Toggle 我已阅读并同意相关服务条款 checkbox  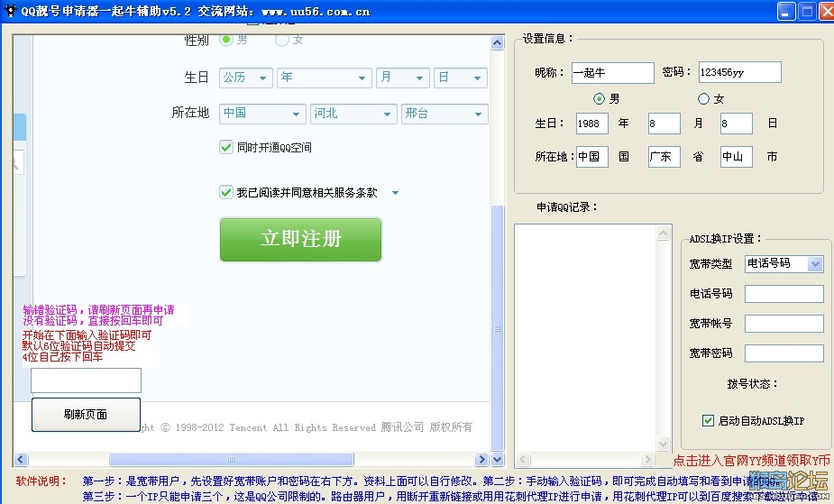point(226,192)
